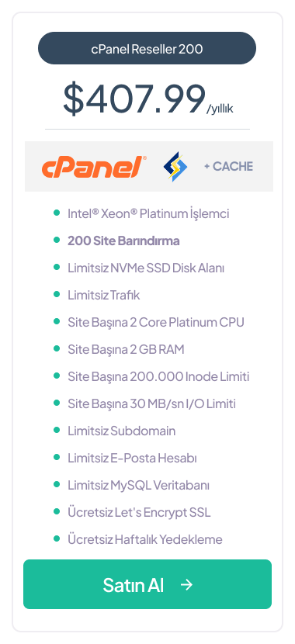The width and height of the screenshot is (295, 644).
Task: Click Intel Xeon Platinum İşlemci feature
Action: 148,213
